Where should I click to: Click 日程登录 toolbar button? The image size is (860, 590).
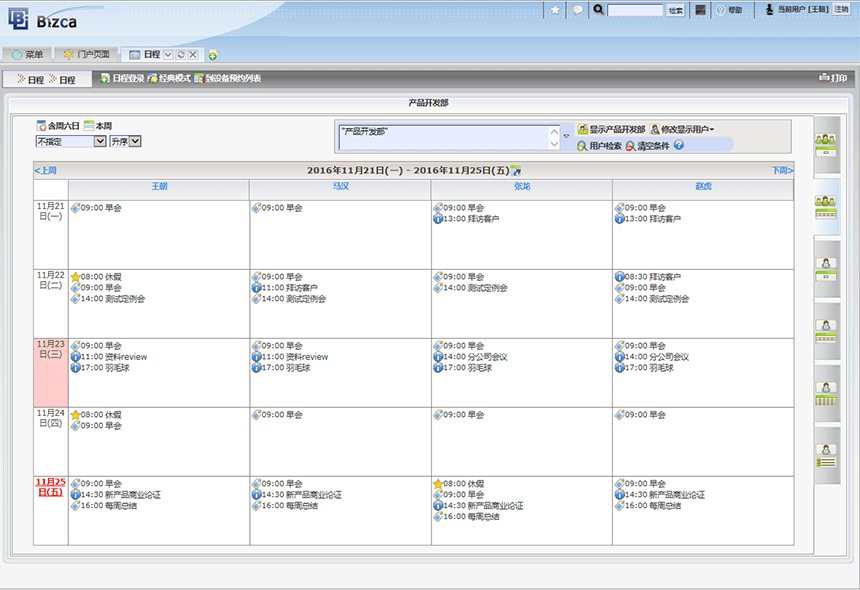pos(122,78)
